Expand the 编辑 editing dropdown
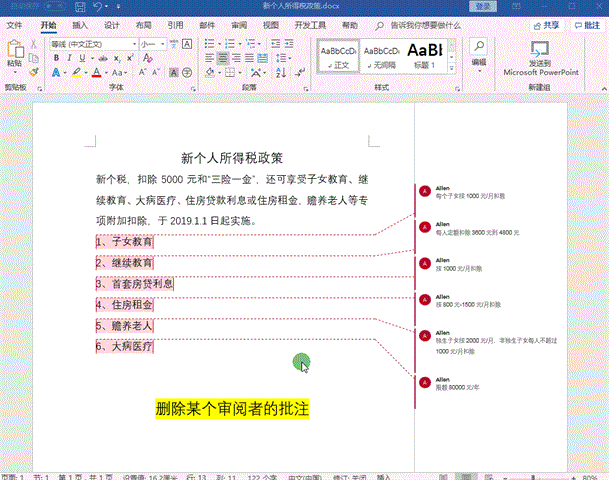 pos(479,63)
